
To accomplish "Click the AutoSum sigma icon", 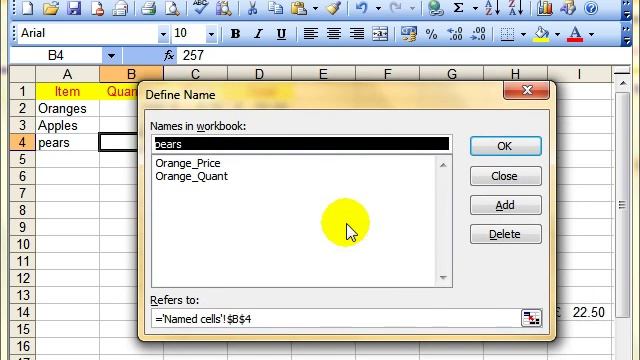I will (459, 8).
